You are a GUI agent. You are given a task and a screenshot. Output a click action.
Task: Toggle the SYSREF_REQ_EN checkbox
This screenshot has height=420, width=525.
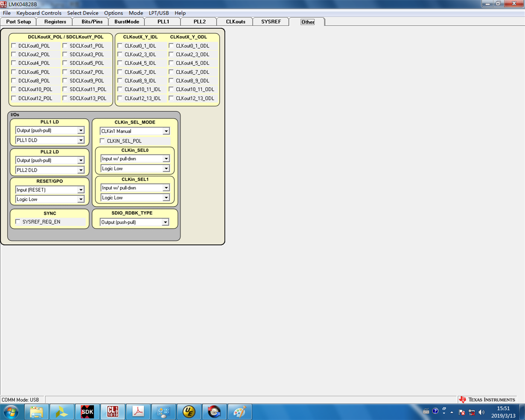(x=17, y=222)
